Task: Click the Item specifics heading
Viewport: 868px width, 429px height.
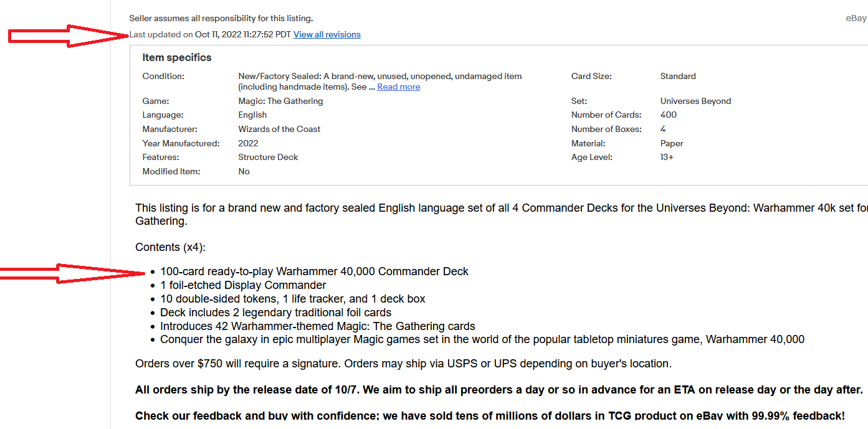Action: (x=177, y=58)
